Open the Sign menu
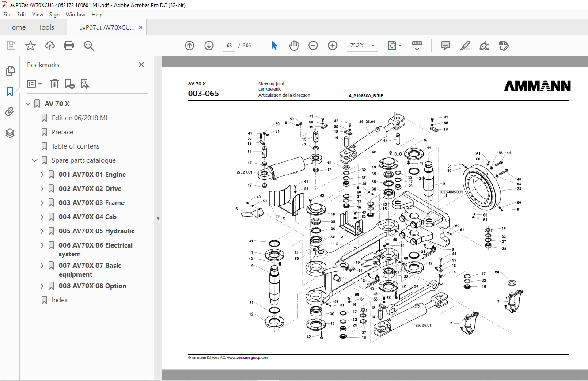This screenshot has width=588, height=381. [x=54, y=15]
